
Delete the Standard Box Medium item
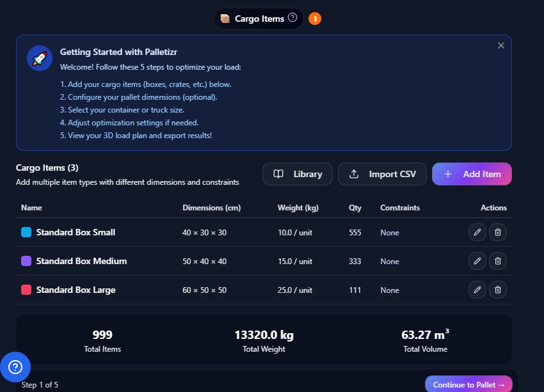point(498,261)
